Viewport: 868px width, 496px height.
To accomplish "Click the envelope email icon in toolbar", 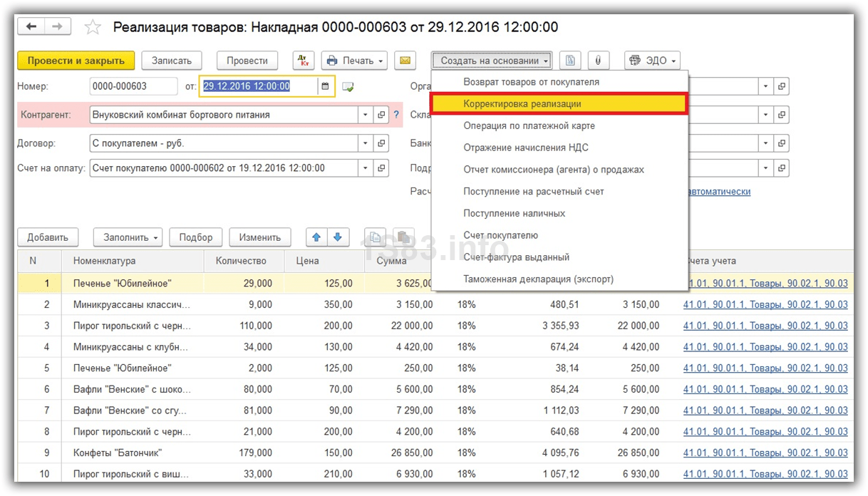I will coord(405,61).
